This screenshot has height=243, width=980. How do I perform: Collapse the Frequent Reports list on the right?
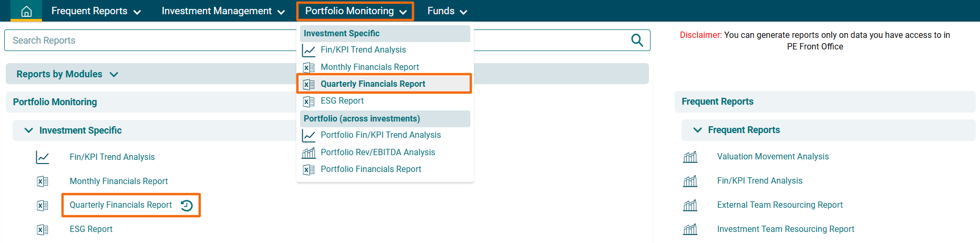click(697, 130)
